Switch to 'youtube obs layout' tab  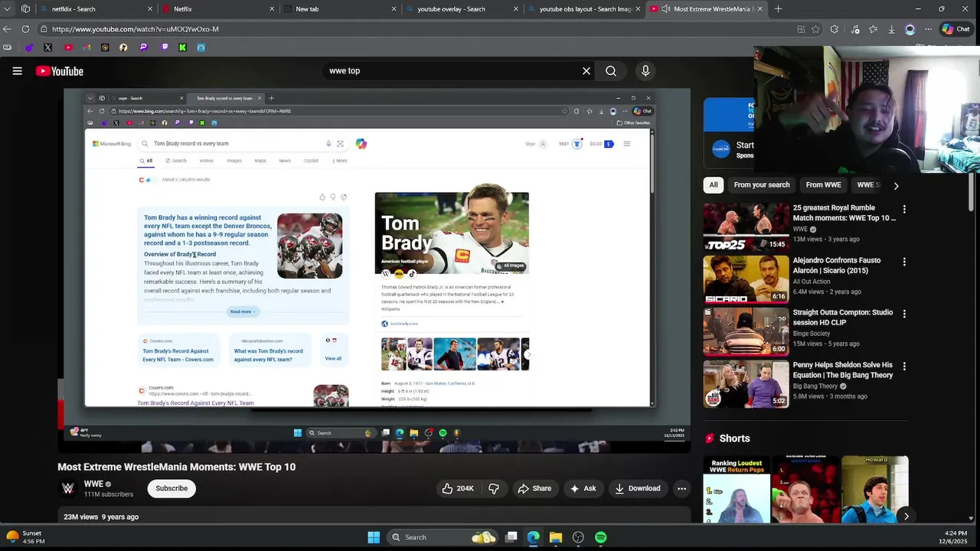[585, 9]
